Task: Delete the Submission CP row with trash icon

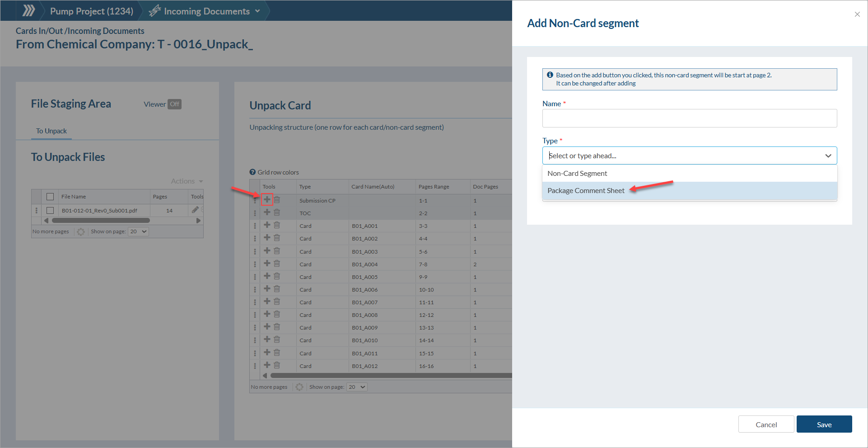Action: pyautogui.click(x=277, y=199)
